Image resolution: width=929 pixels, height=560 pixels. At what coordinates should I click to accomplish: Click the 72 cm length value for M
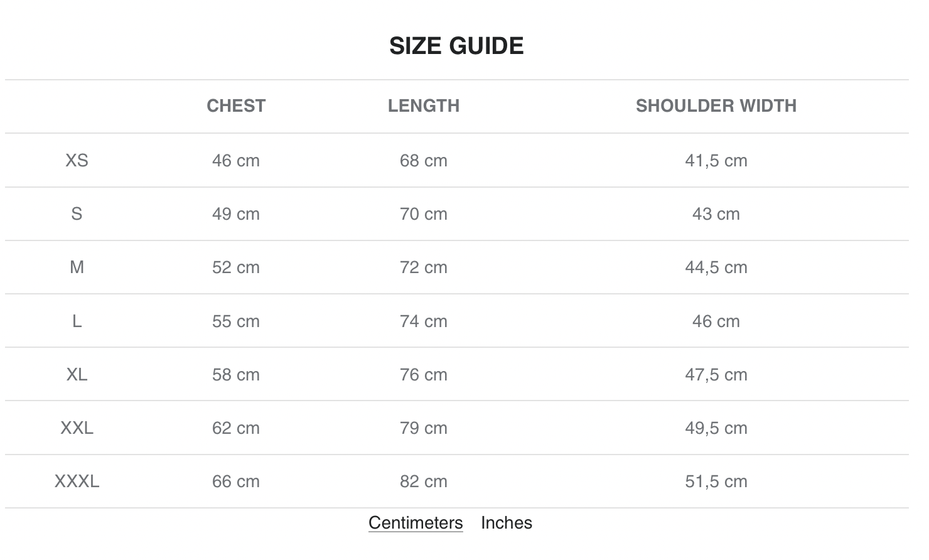[424, 267]
